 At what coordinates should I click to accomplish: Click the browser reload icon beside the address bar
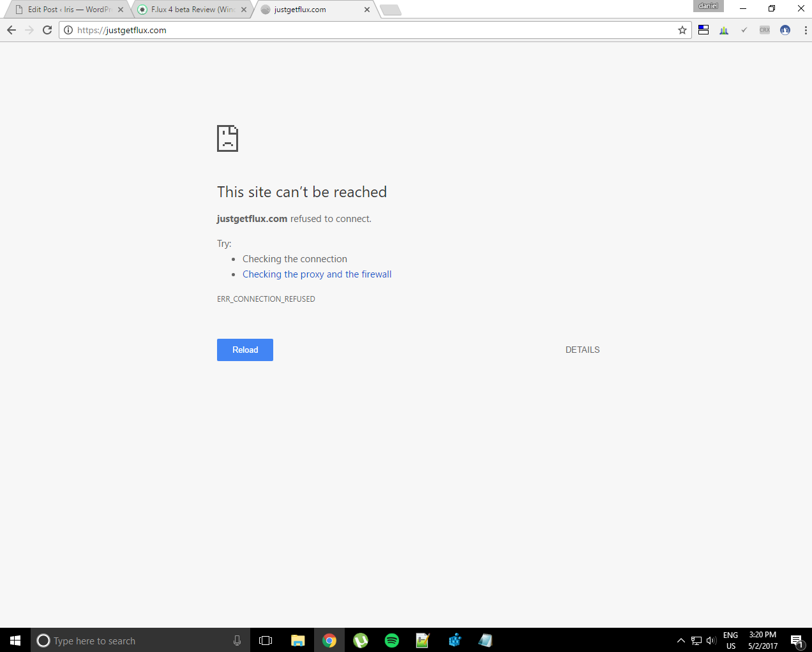point(47,30)
